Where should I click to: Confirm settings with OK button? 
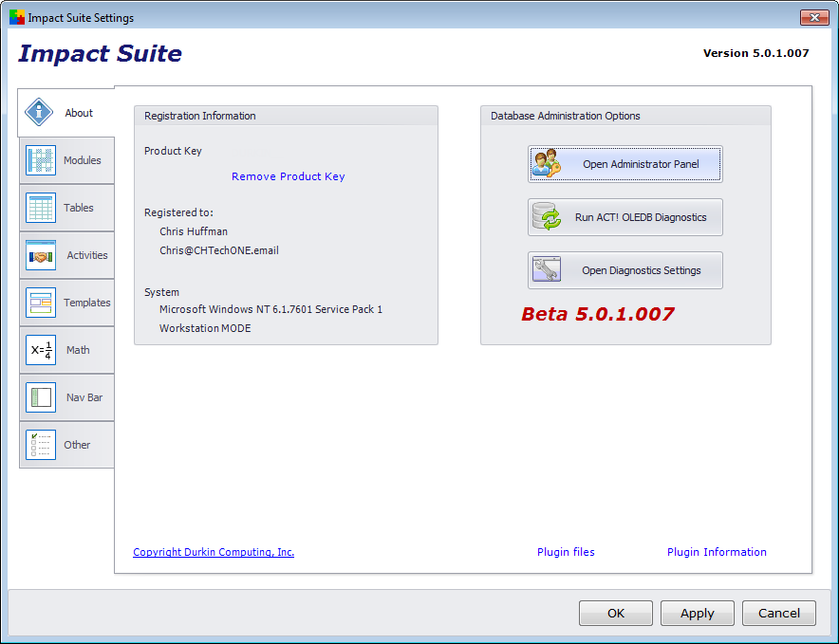pos(615,613)
